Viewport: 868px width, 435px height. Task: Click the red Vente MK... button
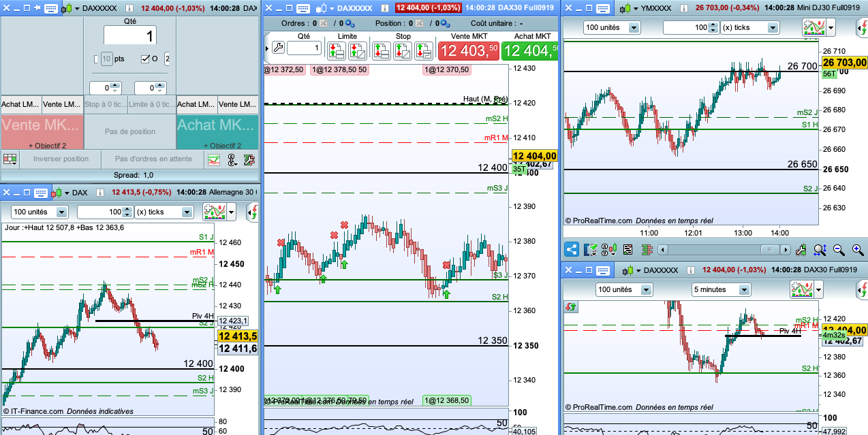pos(42,132)
